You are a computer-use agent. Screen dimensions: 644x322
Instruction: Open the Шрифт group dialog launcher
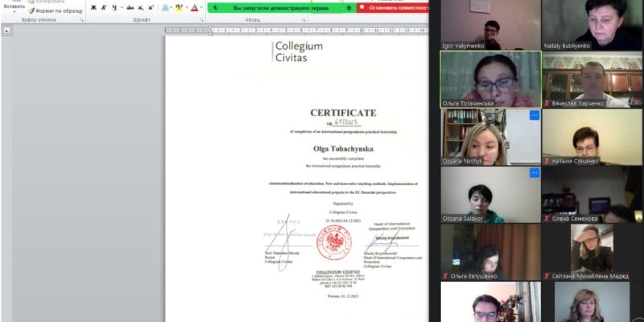pos(202,19)
